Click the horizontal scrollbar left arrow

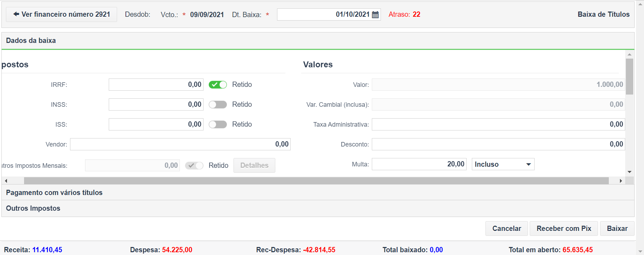tap(6, 181)
